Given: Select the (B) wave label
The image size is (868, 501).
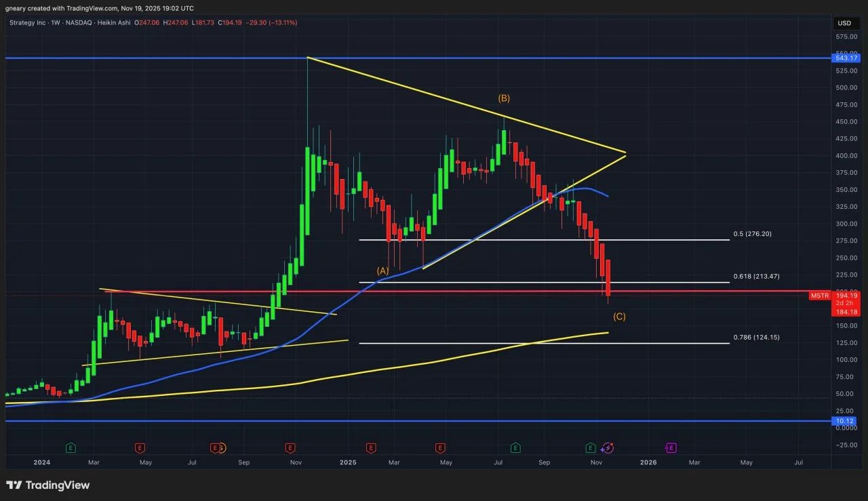Looking at the screenshot, I should pos(504,98).
